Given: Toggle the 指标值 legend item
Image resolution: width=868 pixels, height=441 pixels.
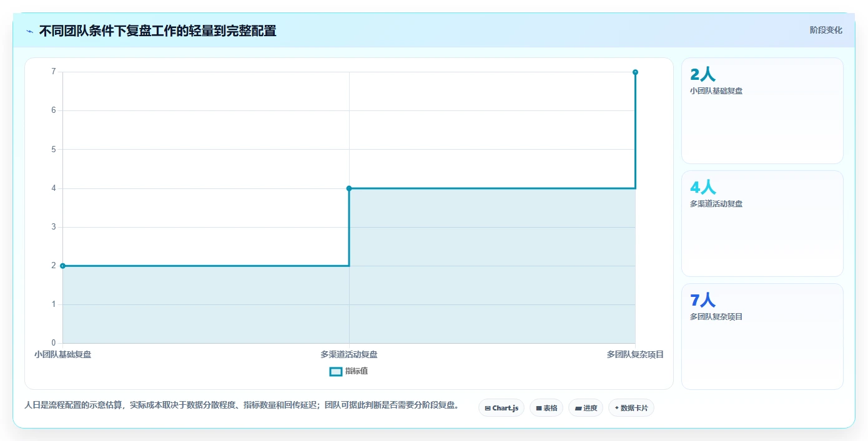Looking at the screenshot, I should (350, 371).
